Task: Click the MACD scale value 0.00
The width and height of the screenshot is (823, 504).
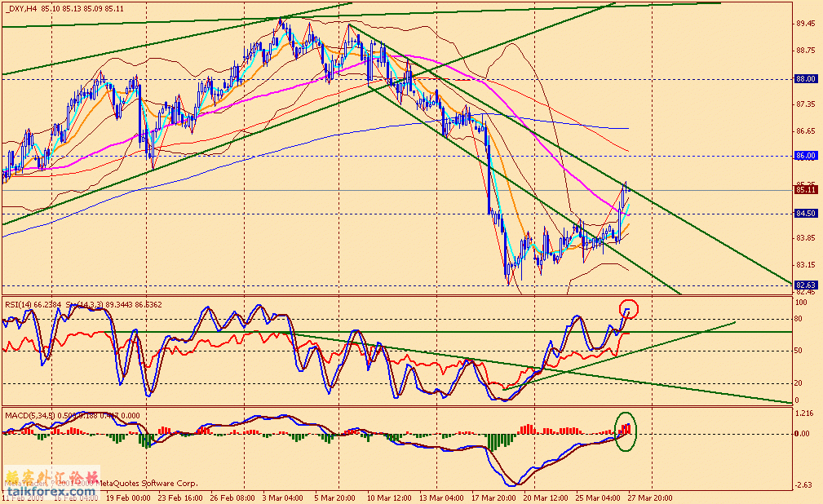Action: click(x=802, y=434)
